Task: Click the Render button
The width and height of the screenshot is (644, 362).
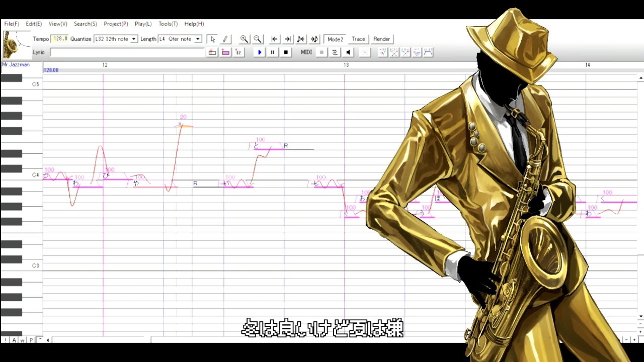Action: (x=381, y=39)
